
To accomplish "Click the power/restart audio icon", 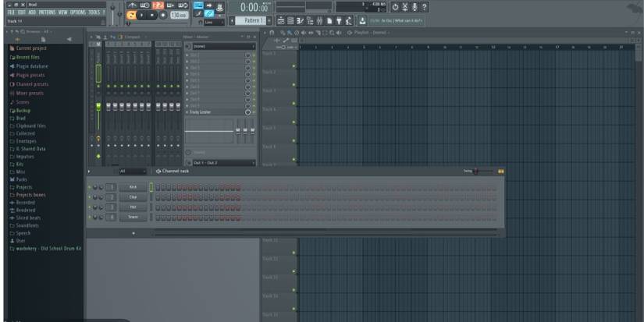I will (x=395, y=7).
